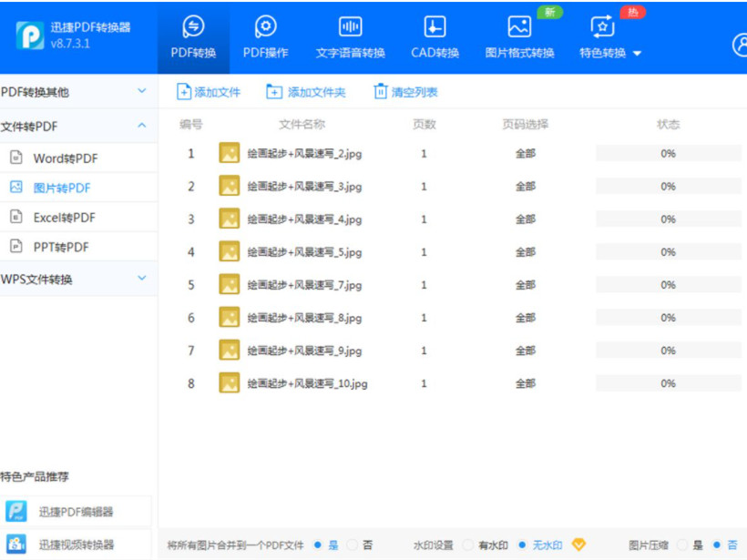This screenshot has height=560, width=747.
Task: Click the 文件名称 column header
Action: [302, 124]
